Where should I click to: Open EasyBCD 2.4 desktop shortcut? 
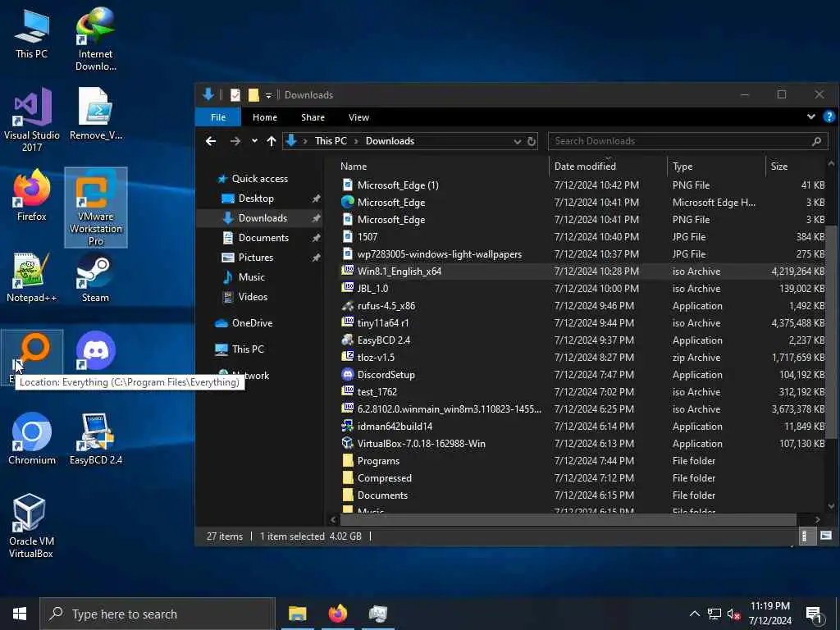(95, 438)
